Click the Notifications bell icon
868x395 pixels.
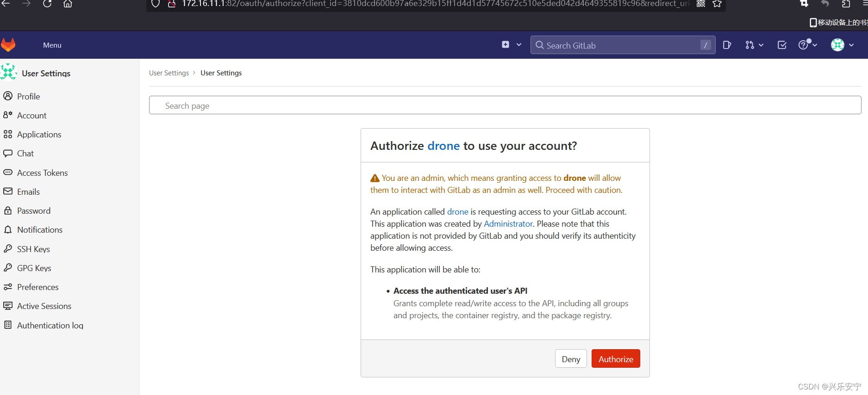[8, 229]
